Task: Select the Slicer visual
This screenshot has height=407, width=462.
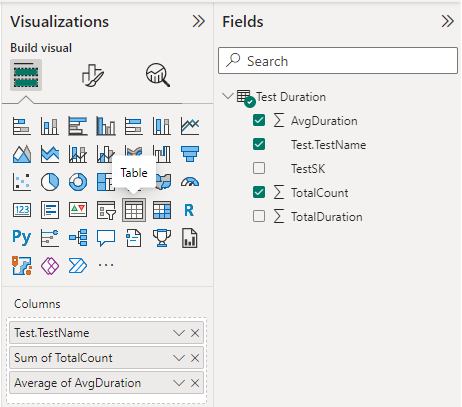Action: click(x=106, y=210)
